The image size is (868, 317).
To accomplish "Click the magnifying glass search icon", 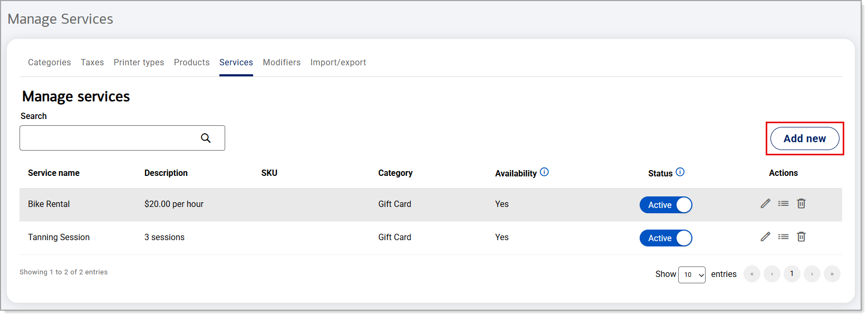I will pyautogui.click(x=206, y=138).
